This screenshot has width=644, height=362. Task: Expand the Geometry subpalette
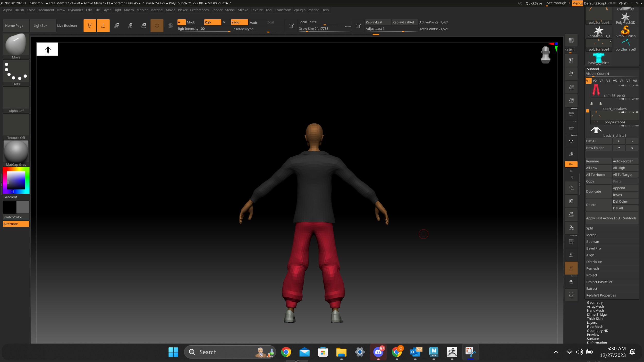(x=595, y=303)
